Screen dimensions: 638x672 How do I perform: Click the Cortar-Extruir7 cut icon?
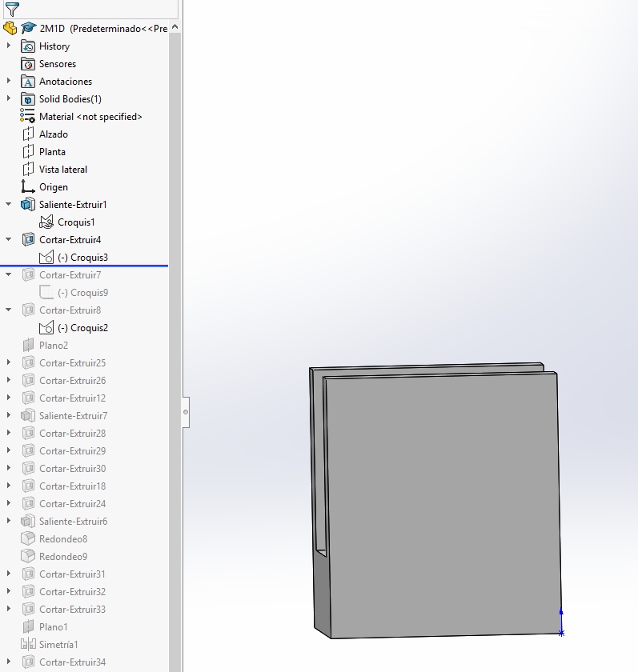[28, 274]
